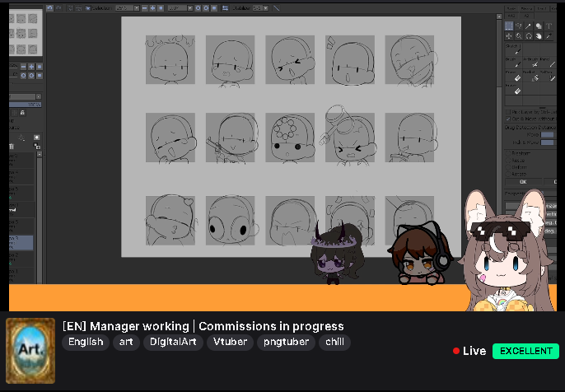Select the Hand pan tool

539,35
